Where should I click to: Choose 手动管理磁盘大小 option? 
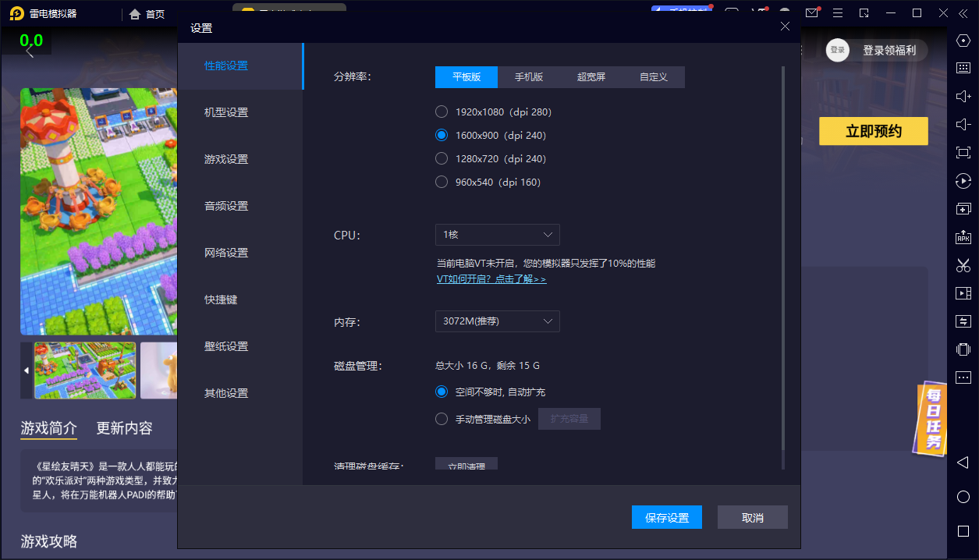pos(441,418)
